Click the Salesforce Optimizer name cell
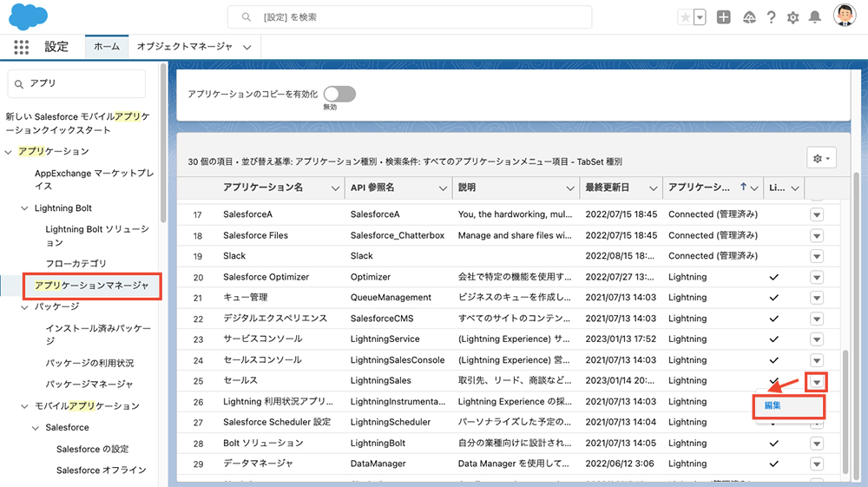The image size is (868, 487). click(266, 277)
